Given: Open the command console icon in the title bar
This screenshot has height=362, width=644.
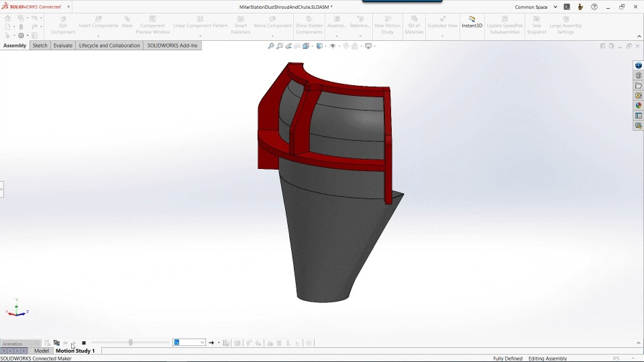Looking at the screenshot, I should [x=567, y=7].
